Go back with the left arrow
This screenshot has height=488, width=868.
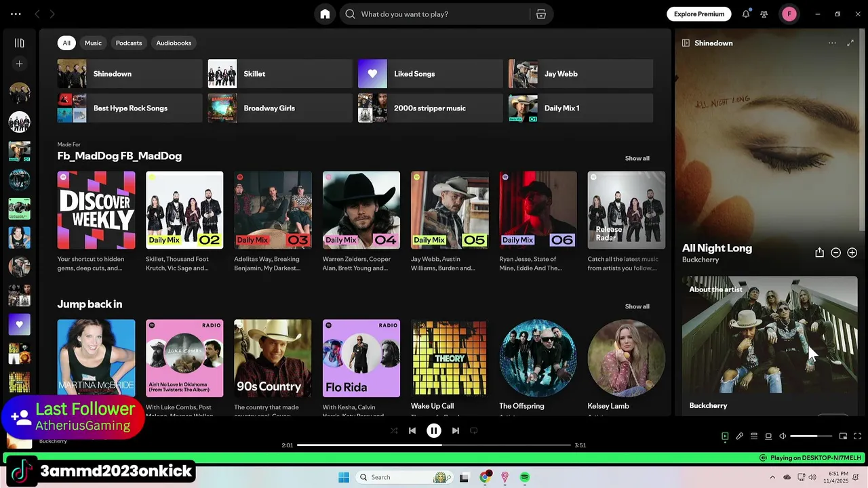click(x=37, y=14)
